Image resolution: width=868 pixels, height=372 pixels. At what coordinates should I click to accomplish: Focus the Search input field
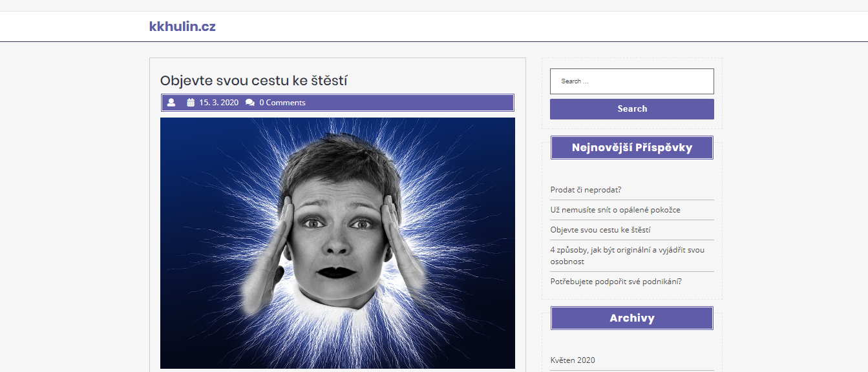coord(632,81)
